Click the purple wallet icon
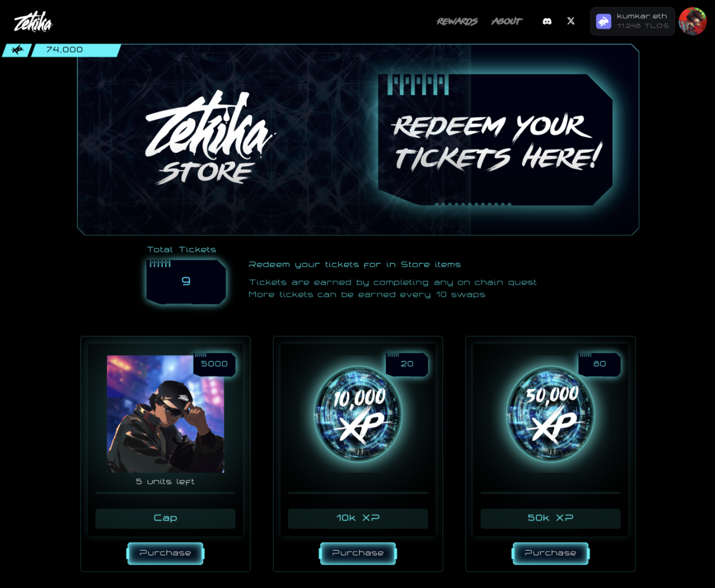This screenshot has height=588, width=715. pyautogui.click(x=604, y=21)
